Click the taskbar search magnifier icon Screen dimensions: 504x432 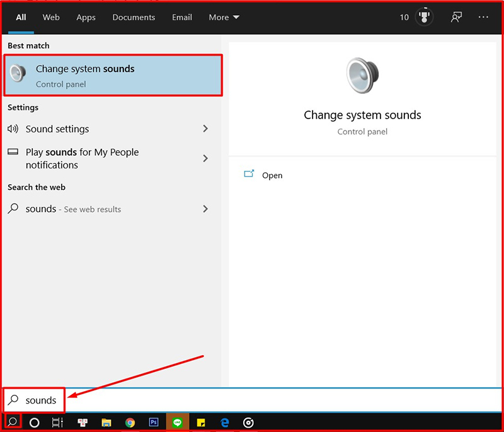pos(12,421)
